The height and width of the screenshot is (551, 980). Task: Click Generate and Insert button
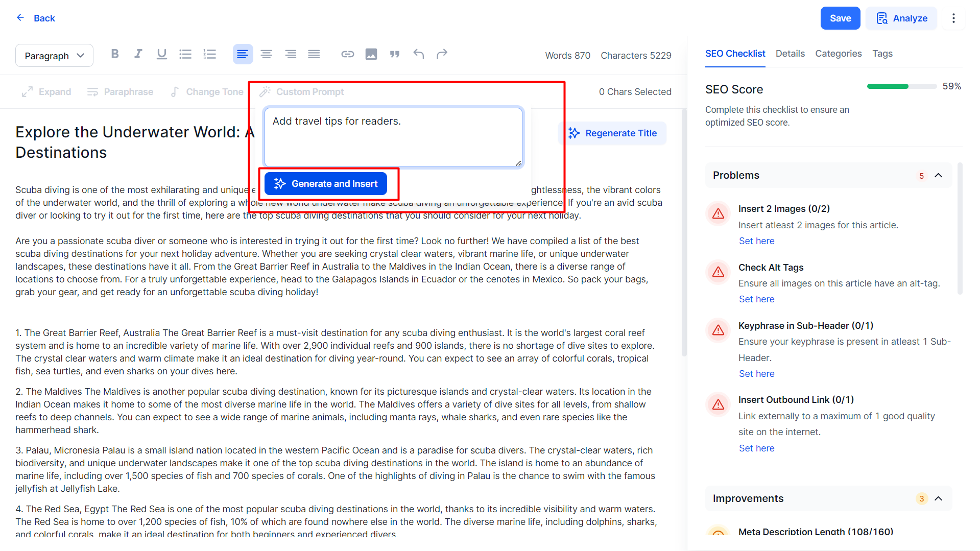click(325, 184)
